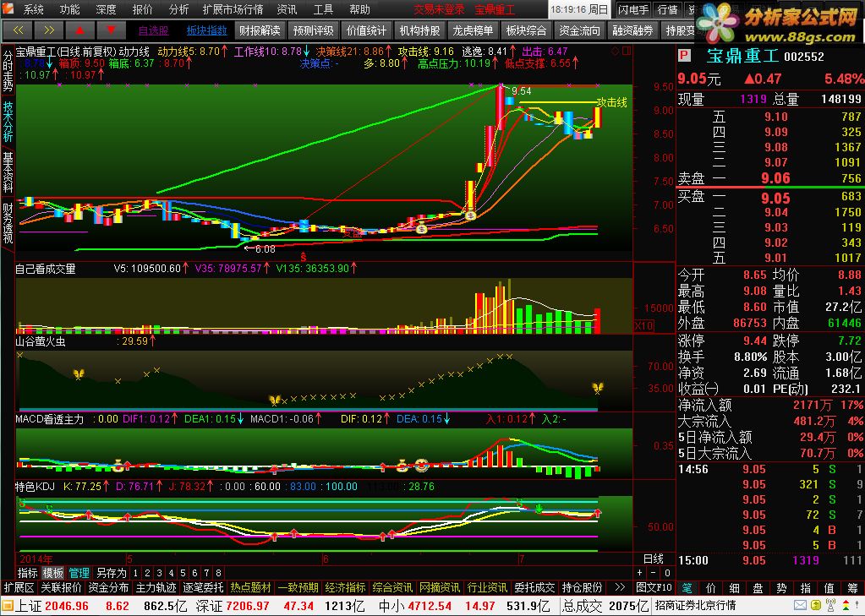Open the mail envelope icon in status bar
The height and width of the screenshot is (616, 865).
(800, 606)
